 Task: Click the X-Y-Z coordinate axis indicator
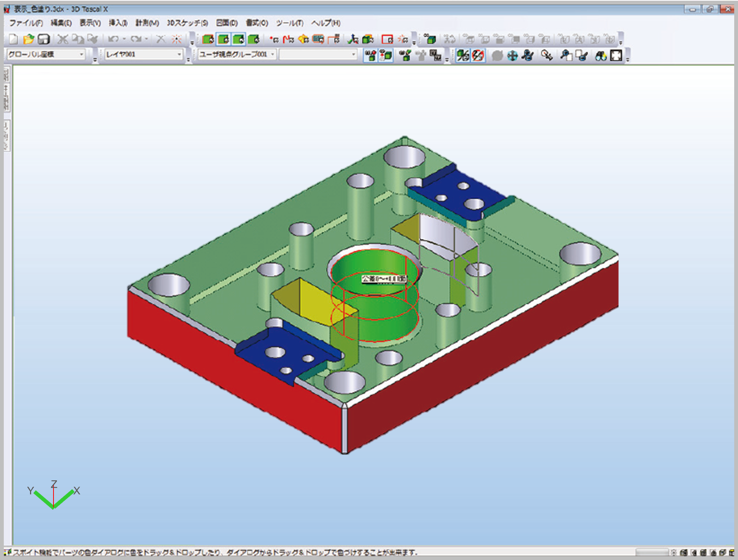(54, 495)
